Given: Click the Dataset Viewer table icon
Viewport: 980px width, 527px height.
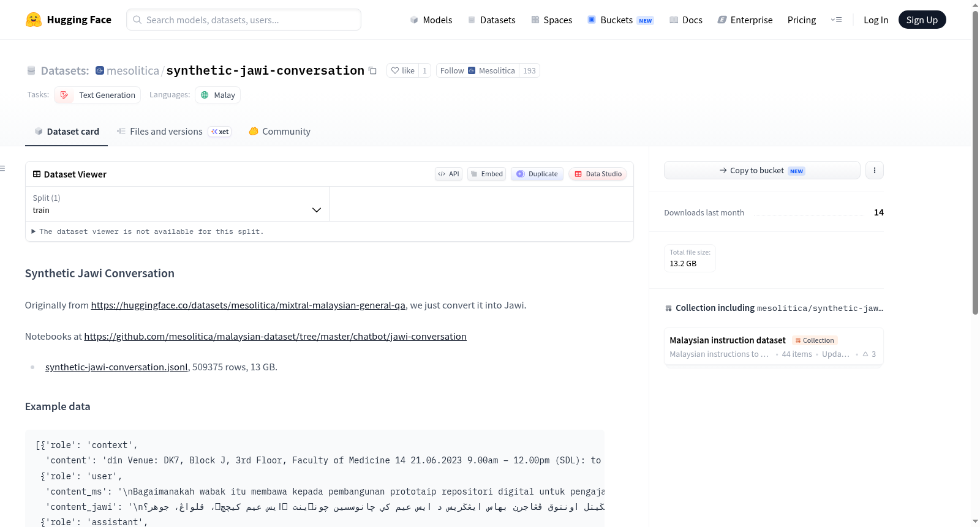Looking at the screenshot, I should click(x=37, y=174).
